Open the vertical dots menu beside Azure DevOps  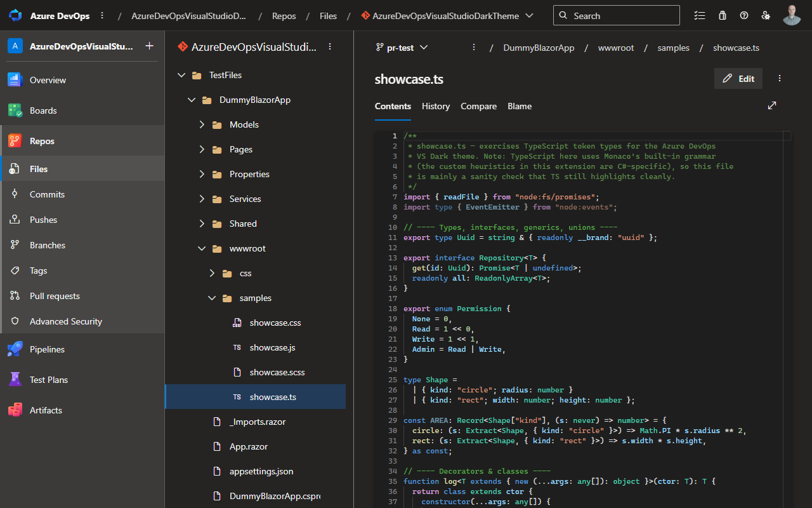pos(102,15)
